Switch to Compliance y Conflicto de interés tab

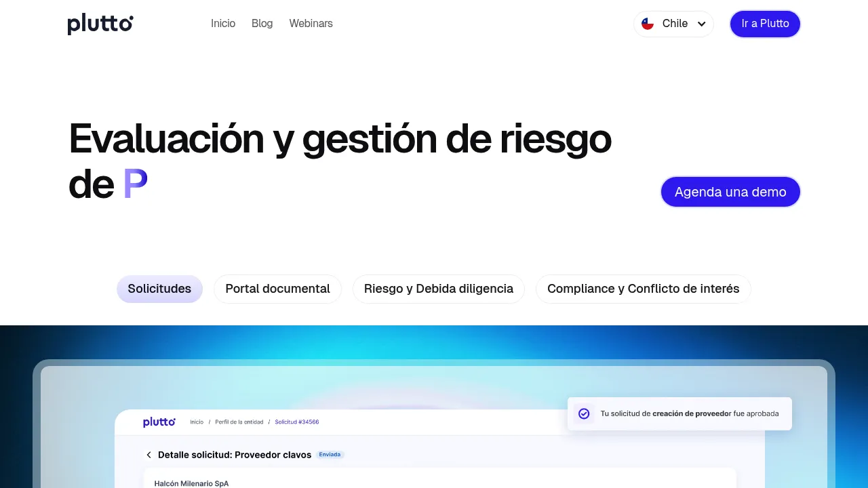pos(644,289)
